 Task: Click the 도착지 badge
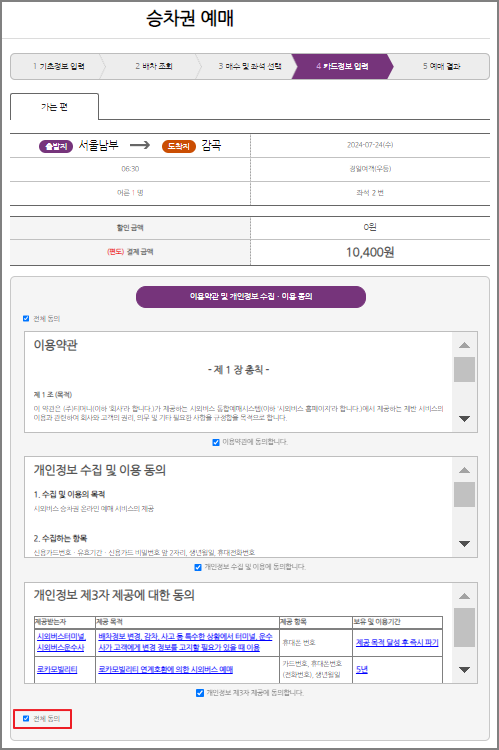tap(178, 146)
